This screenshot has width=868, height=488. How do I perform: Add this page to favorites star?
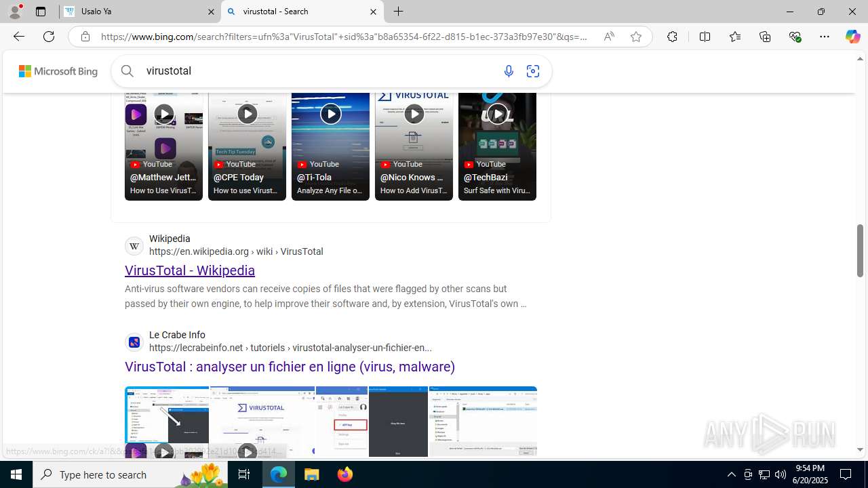click(x=636, y=37)
